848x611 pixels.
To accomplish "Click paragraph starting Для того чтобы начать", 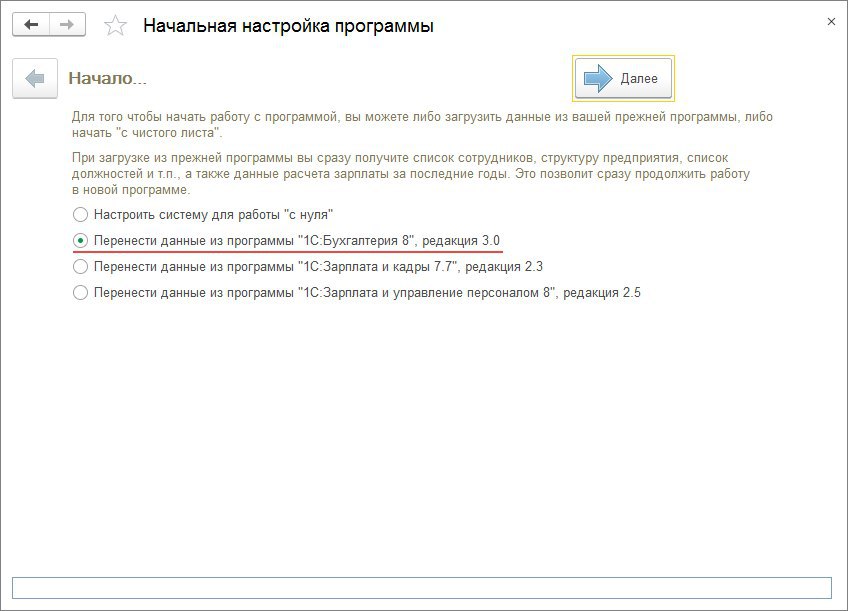I will click(x=422, y=124).
